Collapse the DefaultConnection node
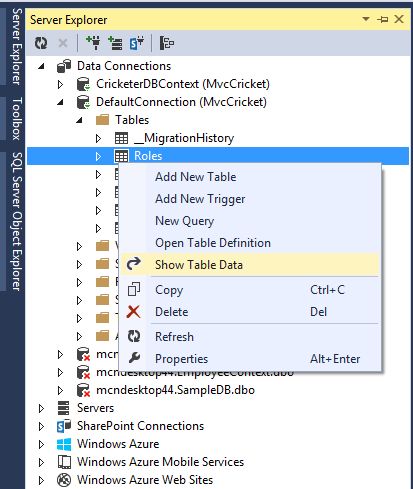The image size is (413, 489). click(x=60, y=102)
